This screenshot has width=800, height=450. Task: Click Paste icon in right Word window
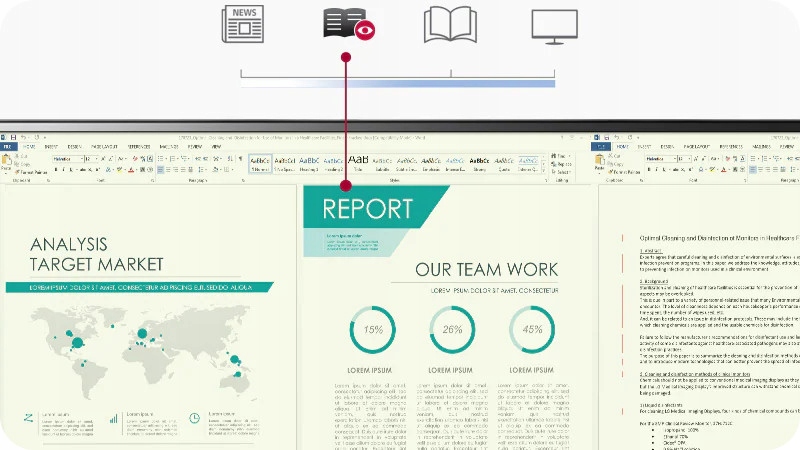(599, 160)
